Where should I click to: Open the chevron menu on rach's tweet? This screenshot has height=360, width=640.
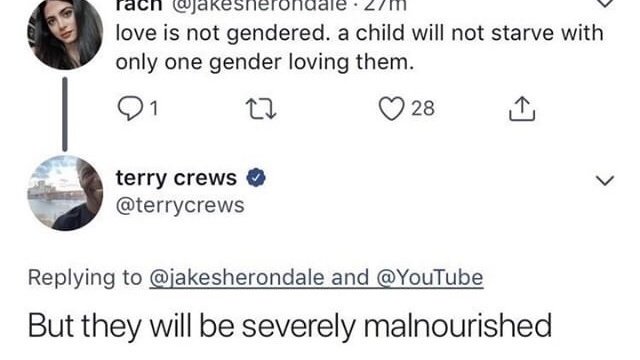(x=604, y=3)
